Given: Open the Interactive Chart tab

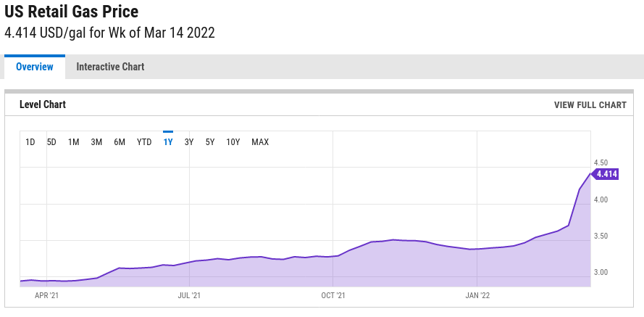Looking at the screenshot, I should click(x=110, y=67).
